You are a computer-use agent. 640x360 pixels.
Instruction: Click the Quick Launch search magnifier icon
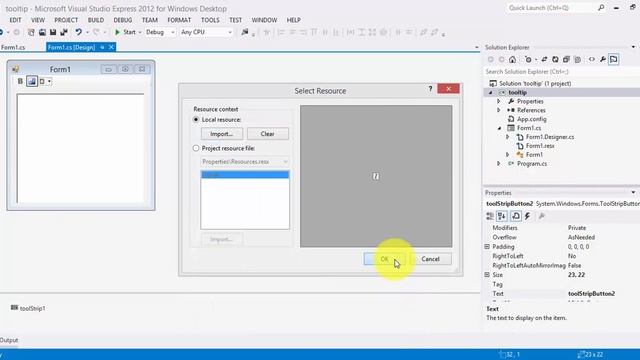601,8
